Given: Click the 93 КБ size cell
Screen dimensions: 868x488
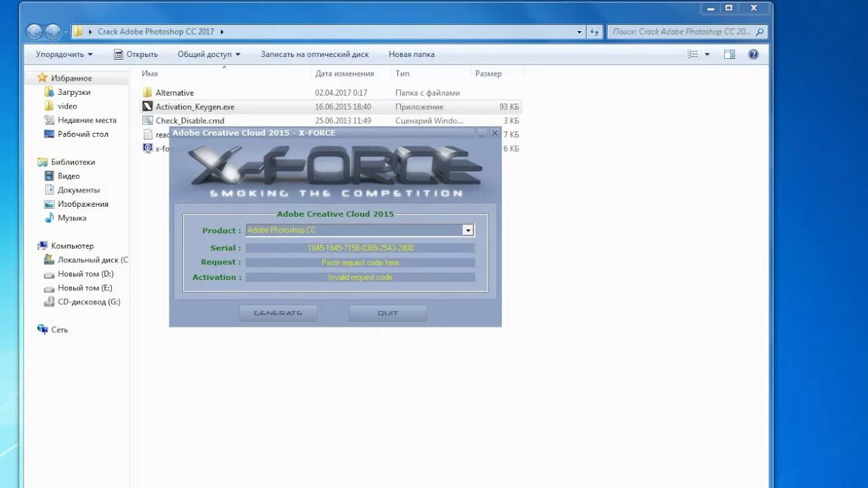Looking at the screenshot, I should point(509,107).
